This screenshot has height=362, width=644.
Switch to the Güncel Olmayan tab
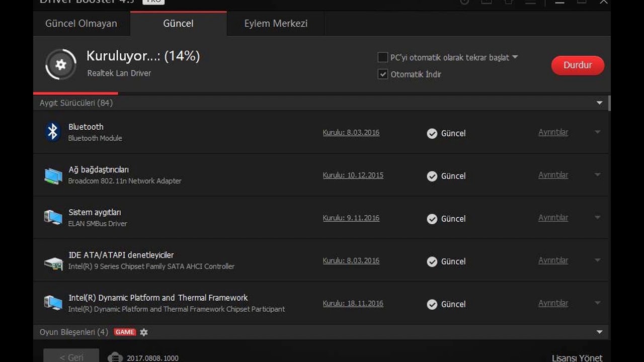82,24
